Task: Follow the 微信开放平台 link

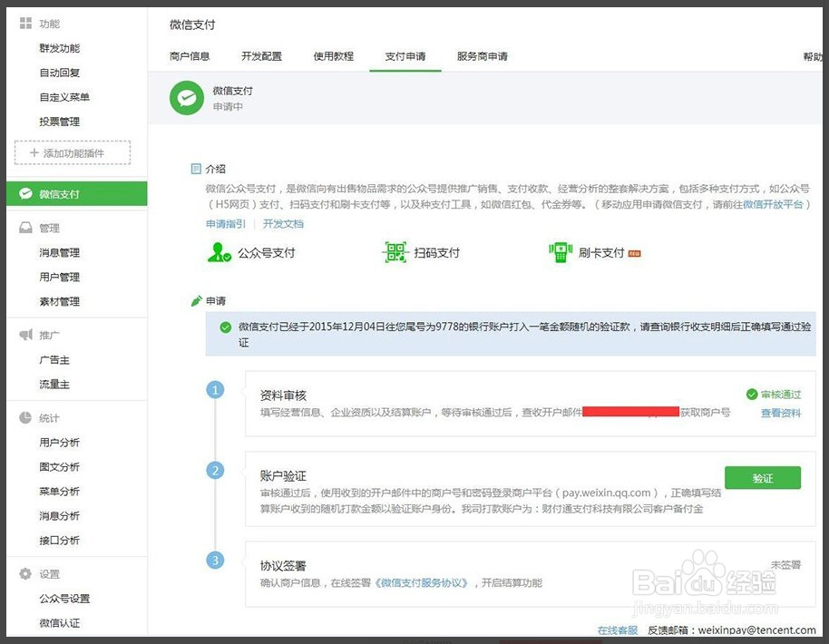Action: click(773, 205)
